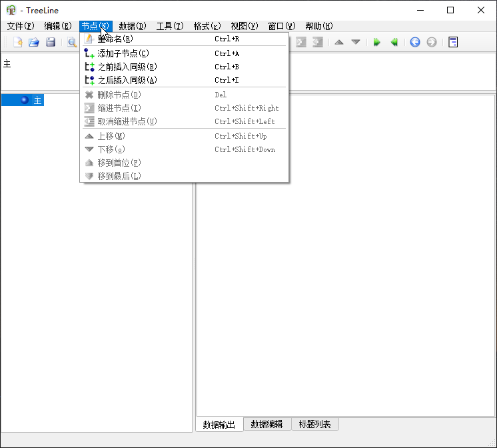Image resolution: width=497 pixels, height=448 pixels.
Task: Open the 格式(r) menu
Action: point(207,26)
